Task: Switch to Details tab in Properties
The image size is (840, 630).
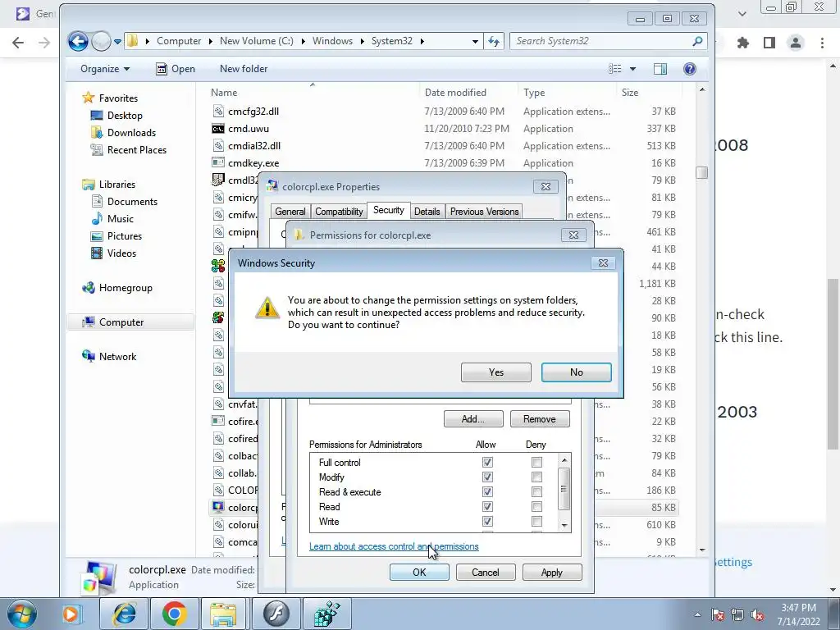Action: point(427,212)
